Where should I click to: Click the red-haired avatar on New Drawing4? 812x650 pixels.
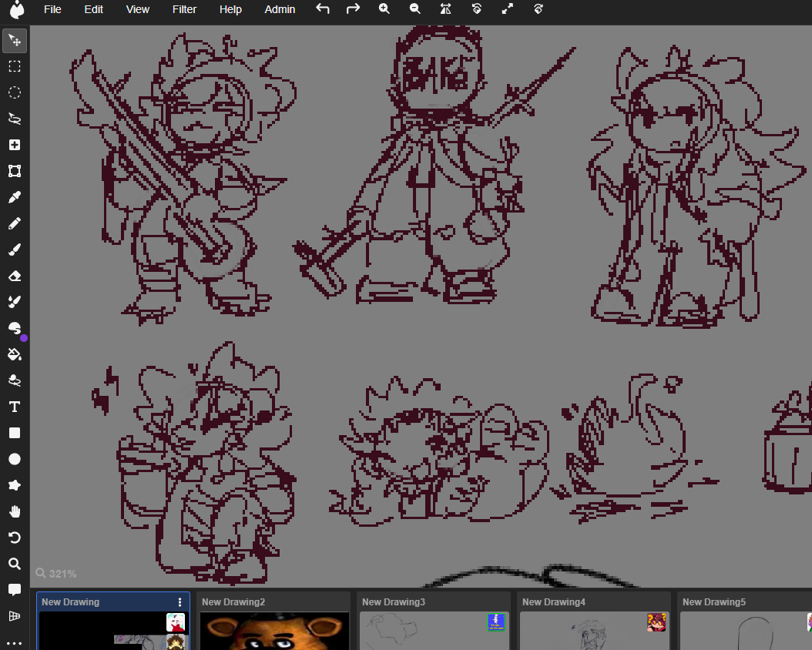click(656, 622)
